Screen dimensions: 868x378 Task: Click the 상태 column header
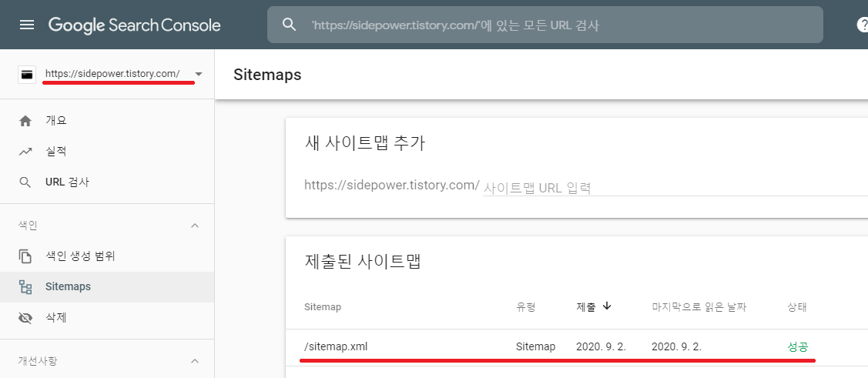[x=796, y=306]
